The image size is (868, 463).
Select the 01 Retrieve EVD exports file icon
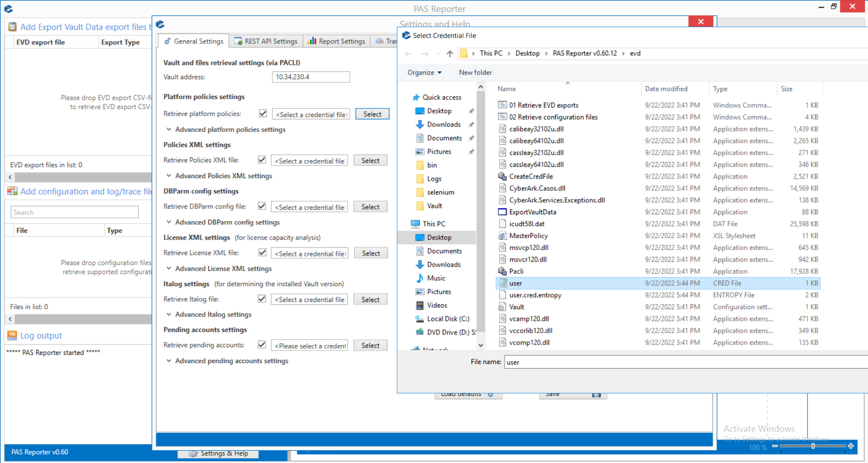tap(502, 105)
